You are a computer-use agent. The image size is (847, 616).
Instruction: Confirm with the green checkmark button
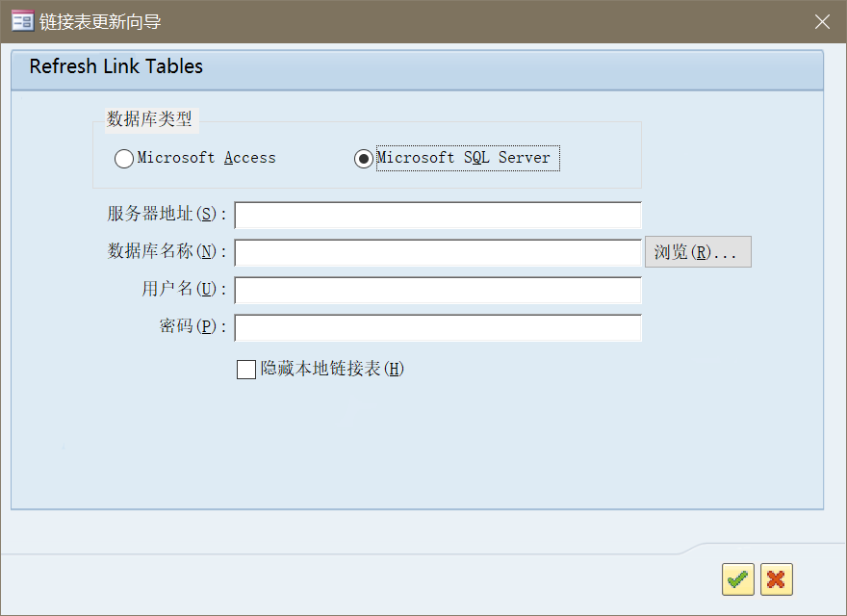point(738,579)
